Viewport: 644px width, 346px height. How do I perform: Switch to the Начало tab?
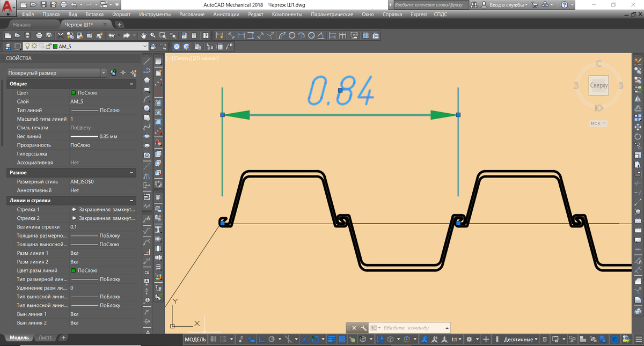pyautogui.click(x=22, y=25)
